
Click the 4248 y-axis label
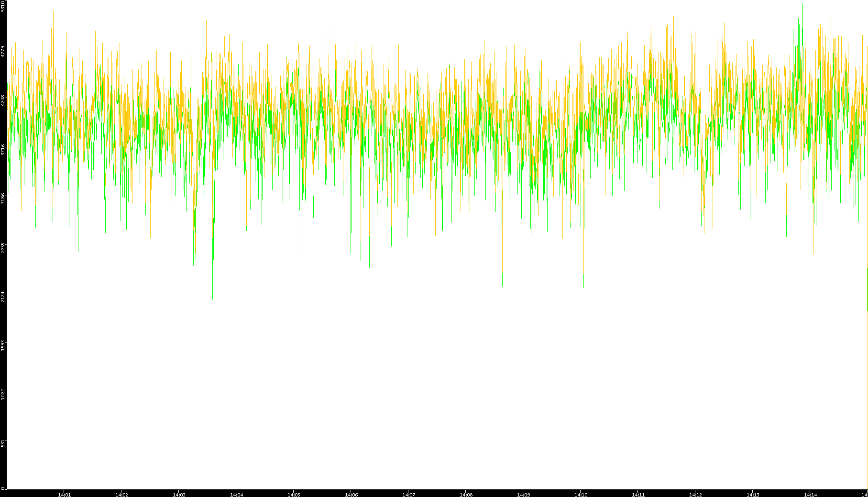(x=3, y=100)
